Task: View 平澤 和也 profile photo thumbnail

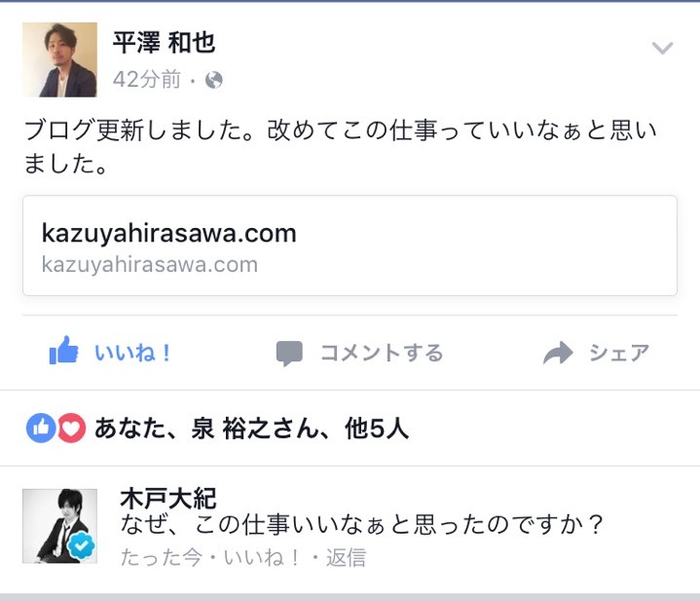Action: (x=59, y=59)
